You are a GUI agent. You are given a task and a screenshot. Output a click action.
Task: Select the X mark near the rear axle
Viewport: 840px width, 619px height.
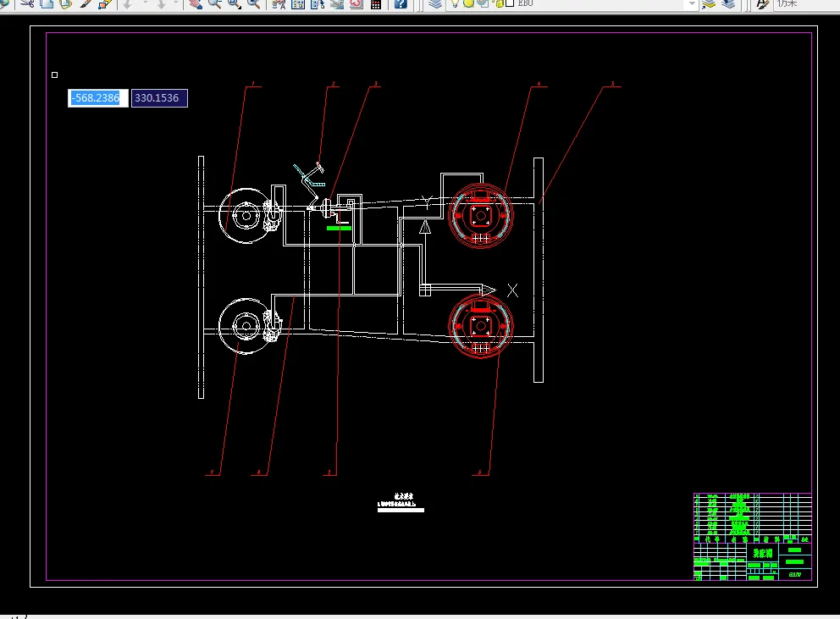click(x=512, y=290)
